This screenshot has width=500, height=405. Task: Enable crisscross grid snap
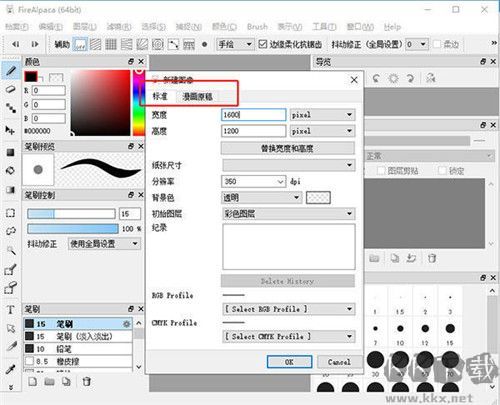click(111, 44)
